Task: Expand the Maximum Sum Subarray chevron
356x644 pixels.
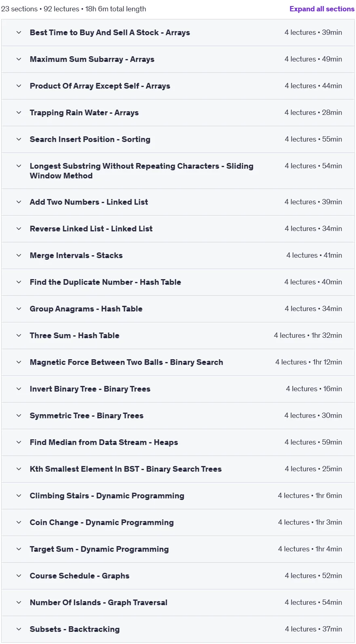Action: pyautogui.click(x=19, y=59)
